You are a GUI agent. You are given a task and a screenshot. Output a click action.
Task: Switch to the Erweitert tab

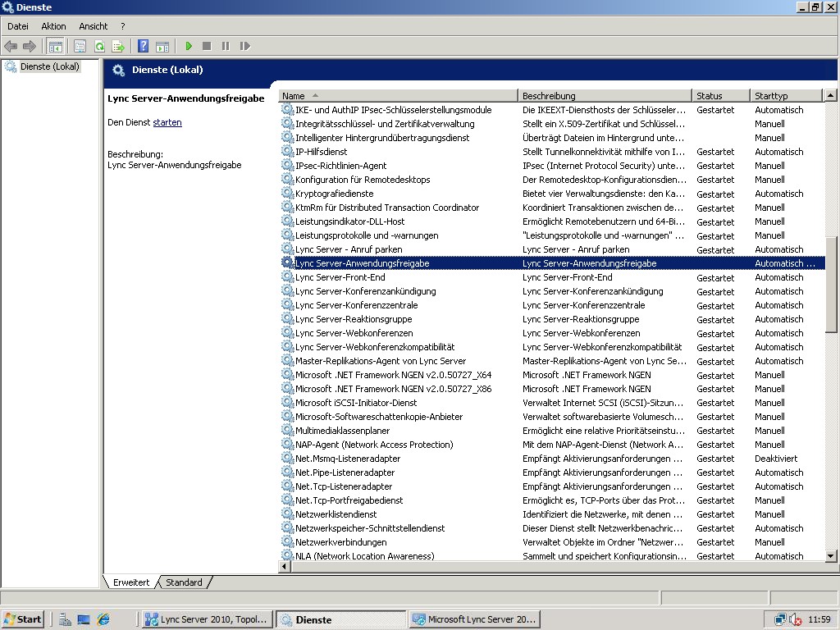pyautogui.click(x=131, y=582)
